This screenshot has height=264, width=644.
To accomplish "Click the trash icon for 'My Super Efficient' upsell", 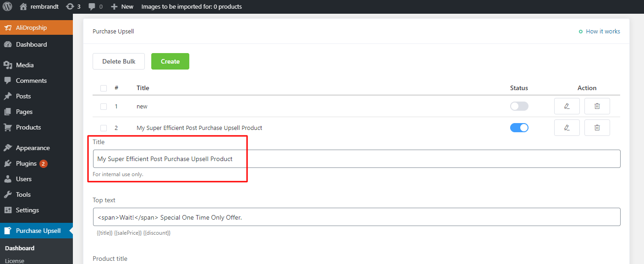I will 597,127.
